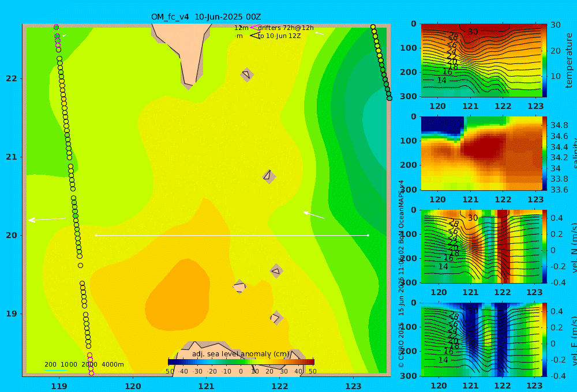Click the small white arrow at the top right of map

pyautogui.click(x=320, y=33)
